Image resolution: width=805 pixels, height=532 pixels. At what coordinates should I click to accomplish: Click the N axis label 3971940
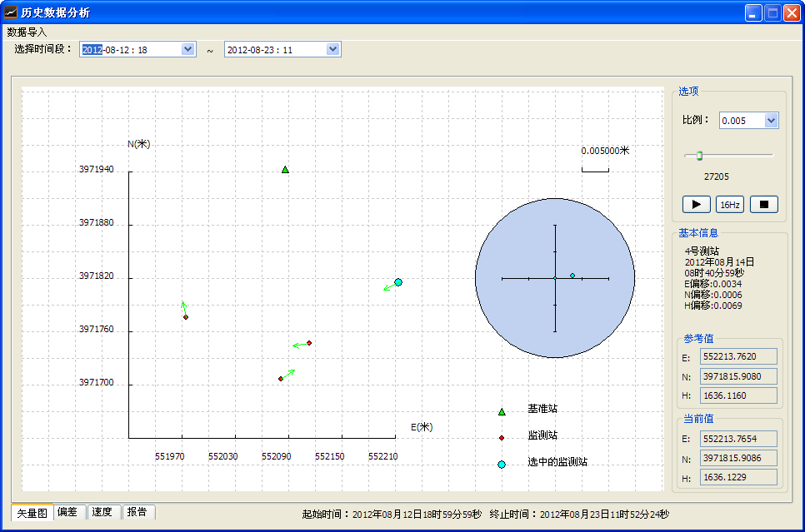97,169
